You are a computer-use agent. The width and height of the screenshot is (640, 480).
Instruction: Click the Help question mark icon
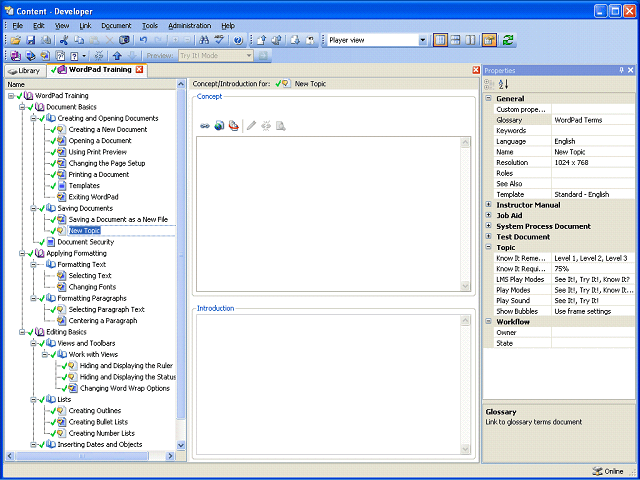238,40
